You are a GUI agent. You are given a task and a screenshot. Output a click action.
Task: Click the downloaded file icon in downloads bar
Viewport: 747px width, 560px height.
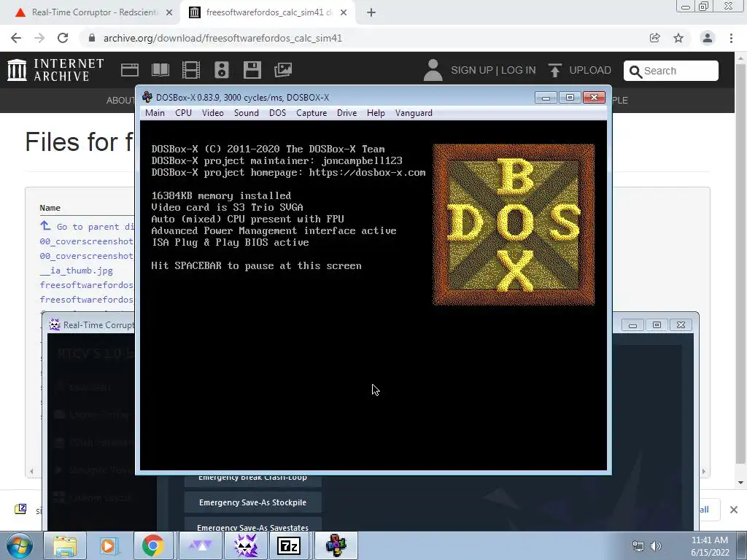[20, 509]
